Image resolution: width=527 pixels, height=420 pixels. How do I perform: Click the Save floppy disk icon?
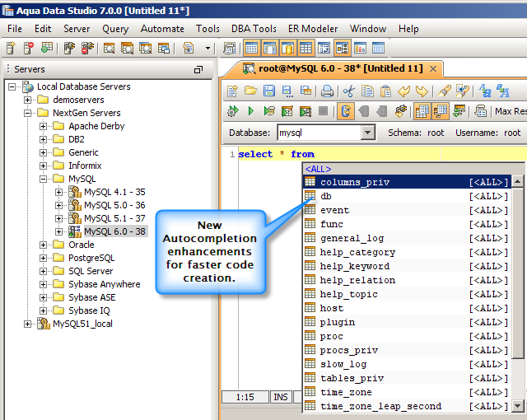click(x=269, y=91)
